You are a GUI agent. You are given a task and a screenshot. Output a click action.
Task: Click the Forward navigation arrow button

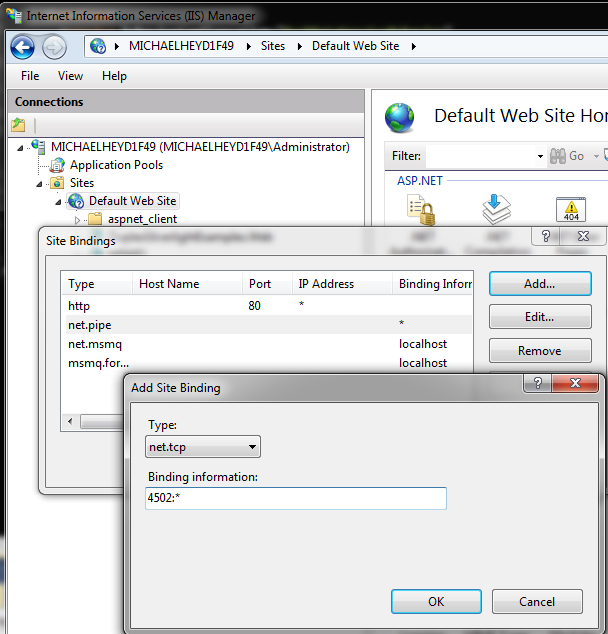[54, 47]
